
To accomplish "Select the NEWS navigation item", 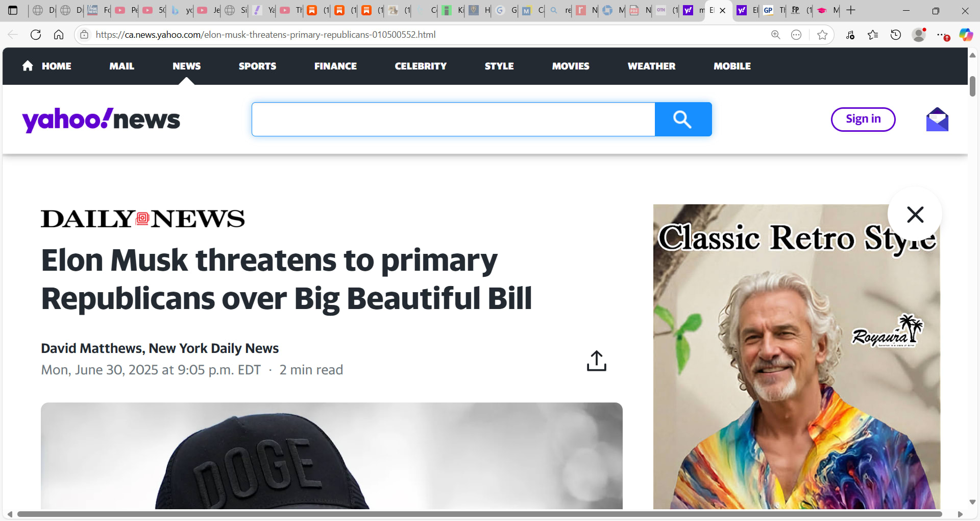I will point(187,66).
